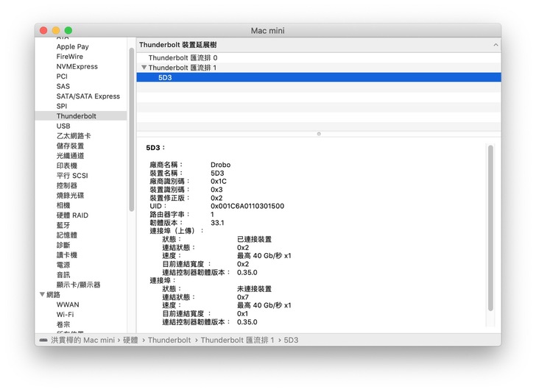Open 乙太網路卡 in the sidebar
536x392 pixels.
click(x=74, y=136)
